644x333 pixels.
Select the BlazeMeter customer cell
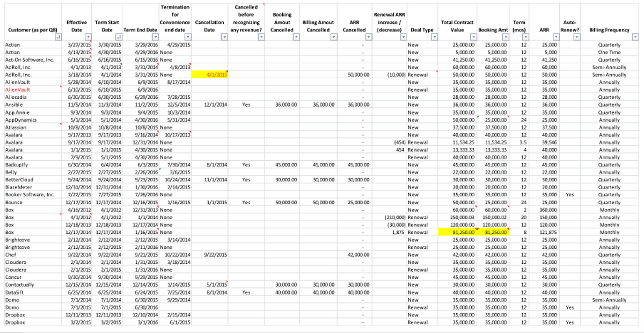pyautogui.click(x=33, y=188)
